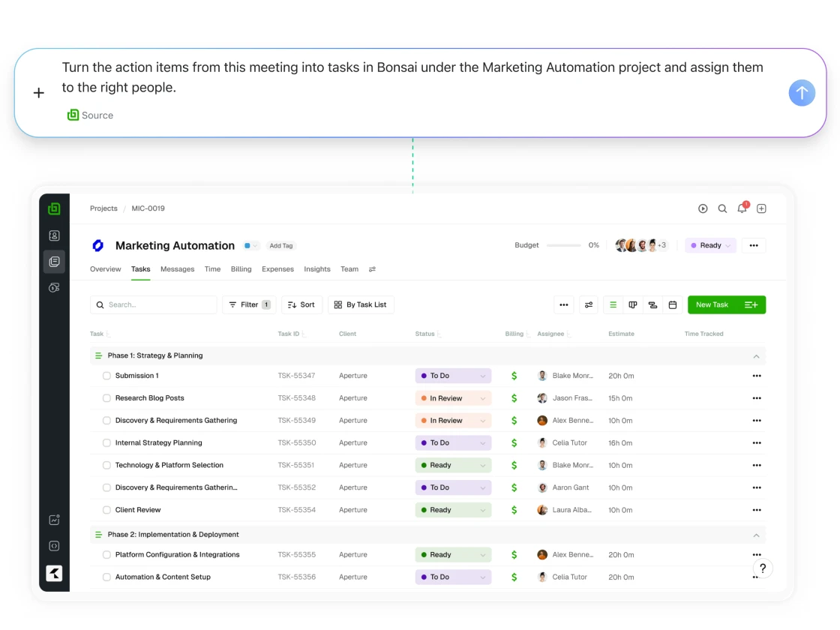Screen dimensions: 840x630
Task: Open the contacts icon in sidebar
Action: coord(54,235)
